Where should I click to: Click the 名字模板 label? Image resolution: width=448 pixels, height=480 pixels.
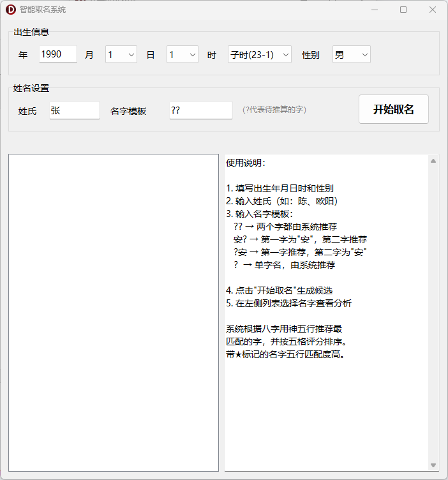128,111
